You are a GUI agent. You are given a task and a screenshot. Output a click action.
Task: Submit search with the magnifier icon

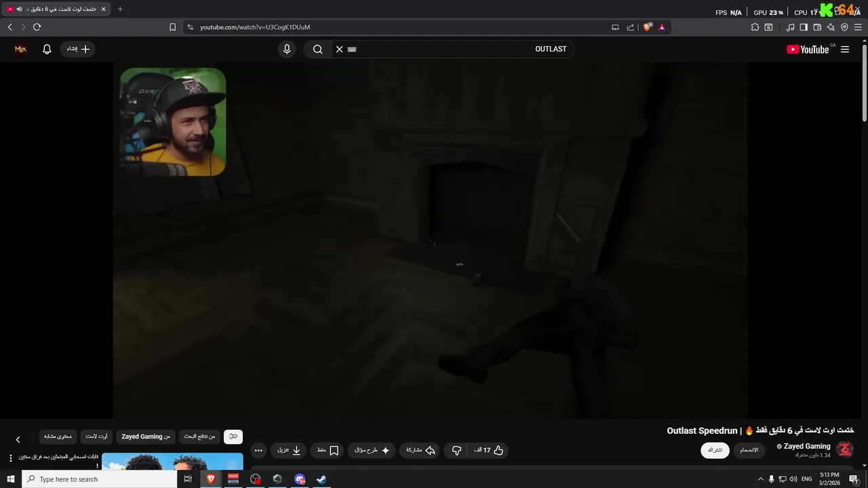coord(317,49)
